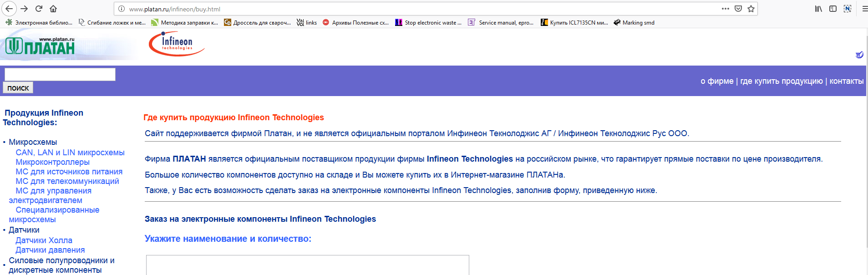Click the address bar URL
Screen dimensions: 868x275
click(x=175, y=9)
